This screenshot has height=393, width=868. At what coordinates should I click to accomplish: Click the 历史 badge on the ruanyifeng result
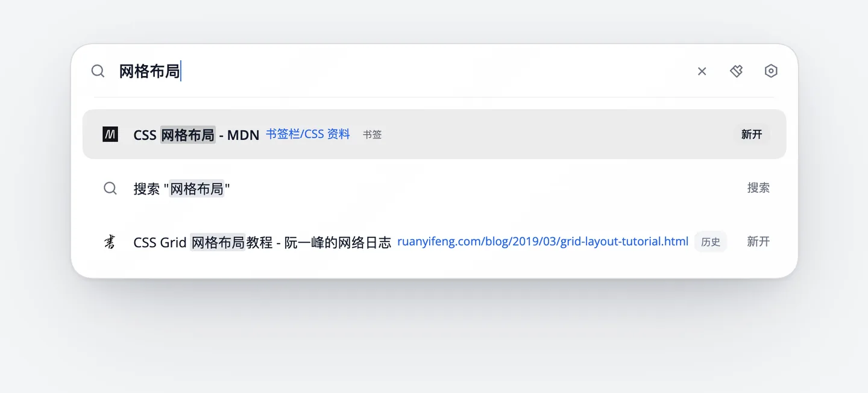[711, 242]
